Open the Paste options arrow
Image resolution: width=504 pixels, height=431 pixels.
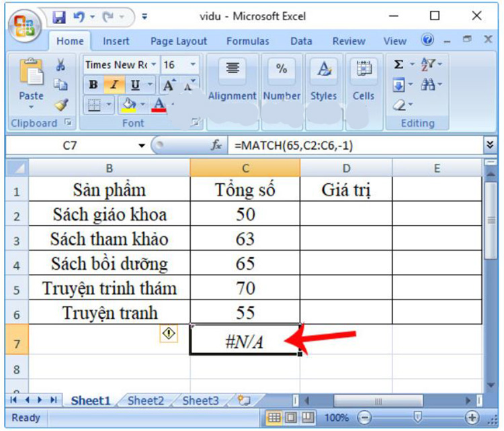[x=31, y=107]
